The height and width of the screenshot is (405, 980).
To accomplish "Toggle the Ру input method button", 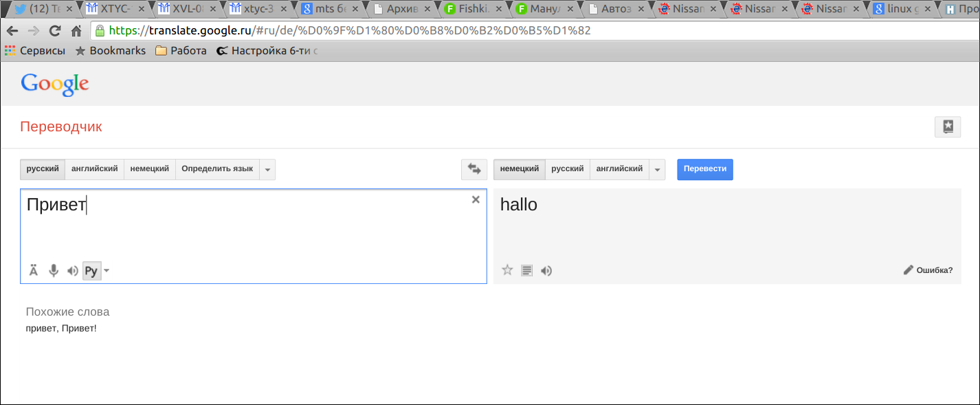I will coord(91,271).
